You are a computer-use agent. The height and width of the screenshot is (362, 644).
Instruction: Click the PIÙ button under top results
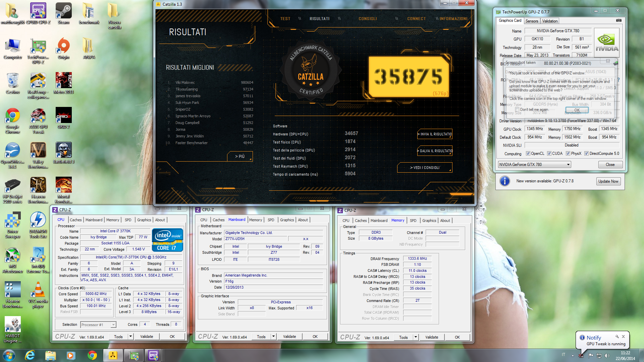[x=239, y=156]
